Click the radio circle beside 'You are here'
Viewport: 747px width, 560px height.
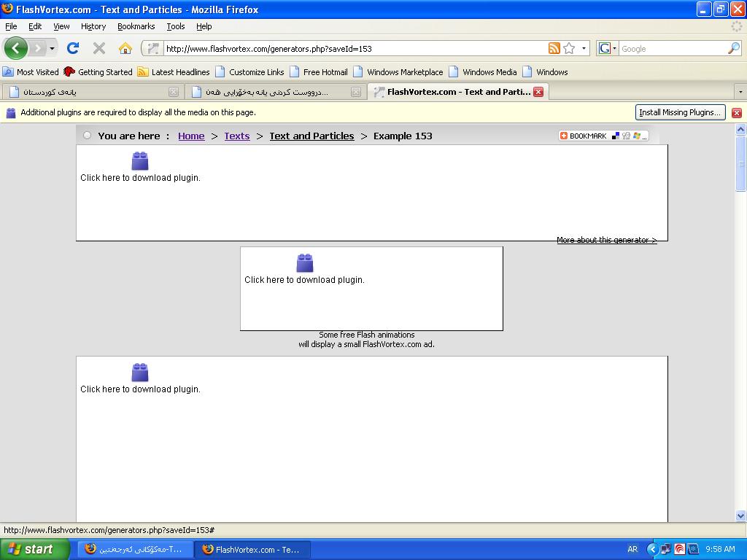[88, 135]
